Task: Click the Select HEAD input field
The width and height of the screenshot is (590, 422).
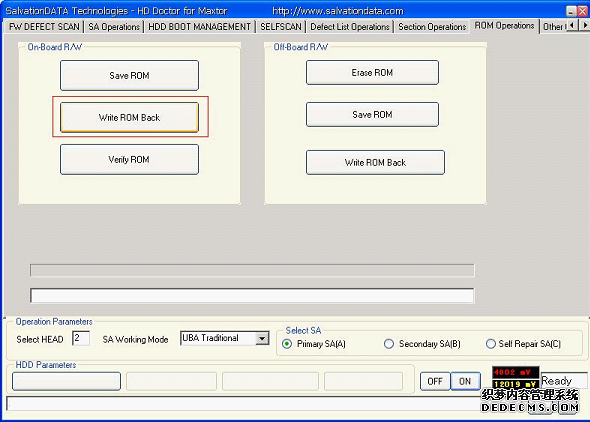Action: [x=81, y=338]
